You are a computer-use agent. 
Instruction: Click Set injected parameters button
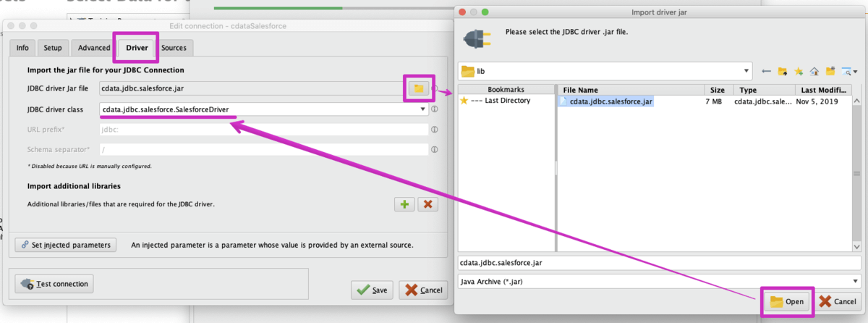(66, 245)
